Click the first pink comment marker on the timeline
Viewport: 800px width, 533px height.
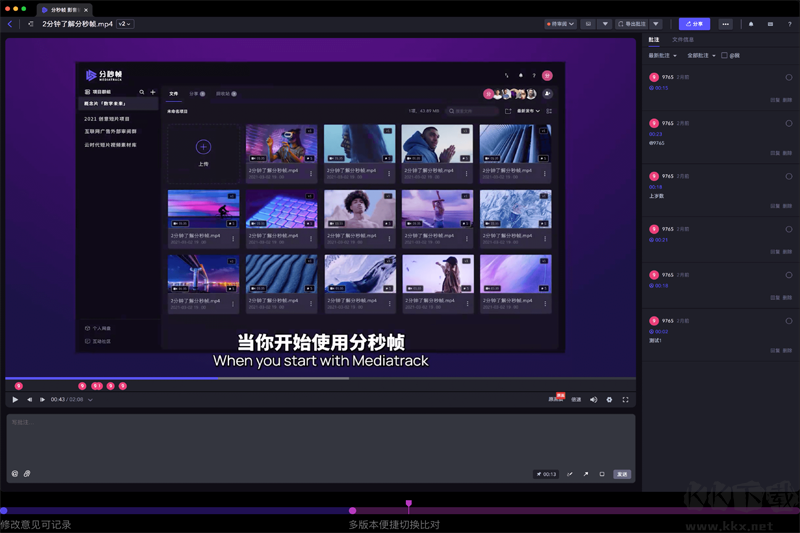pyautogui.click(x=19, y=386)
